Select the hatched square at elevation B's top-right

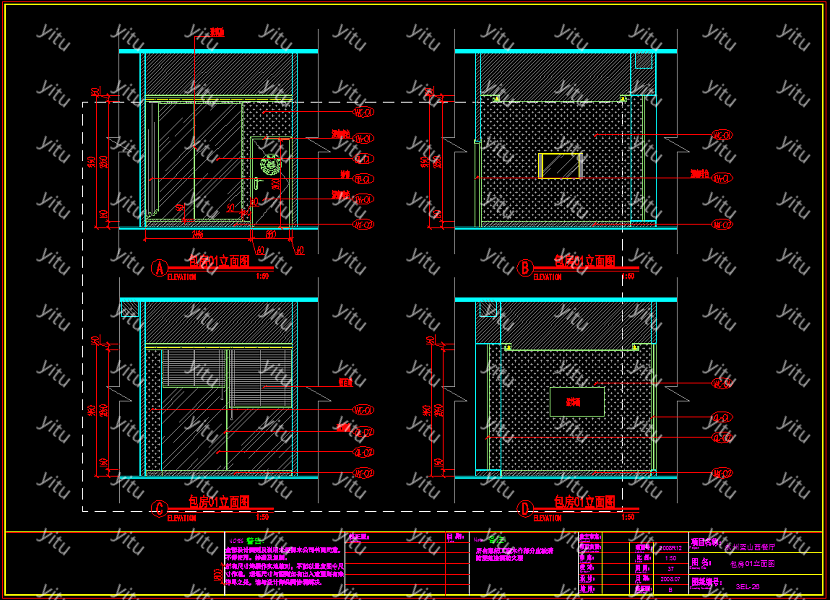click(x=644, y=61)
